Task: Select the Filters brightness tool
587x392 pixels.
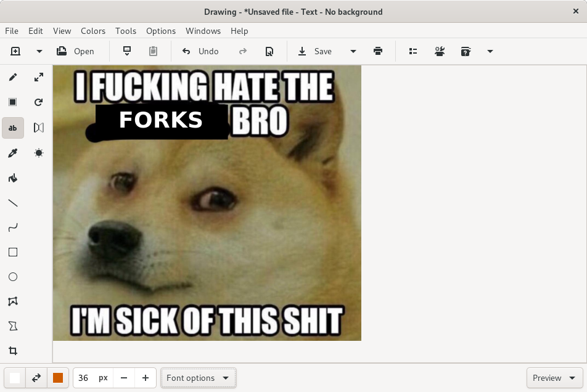Action: [x=39, y=153]
